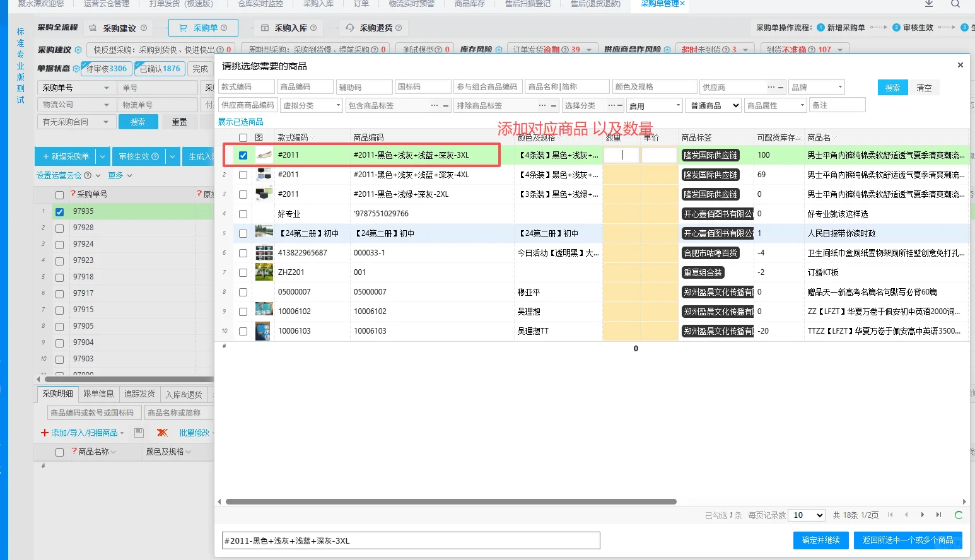Screen dimensions: 975x560
Task: Click the dialog's horizontal scrollbar
Action: tap(451, 502)
